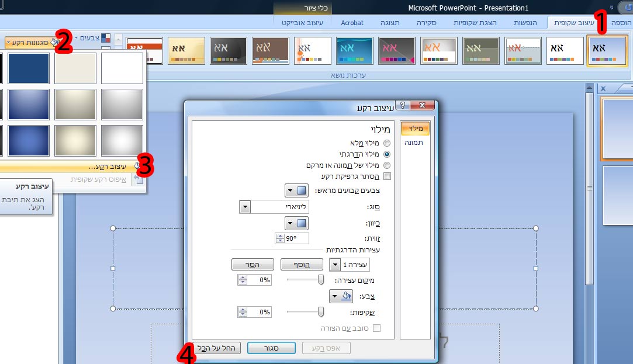633x364 pixels.
Task: Open the preset colors gradient picker
Action: click(297, 190)
